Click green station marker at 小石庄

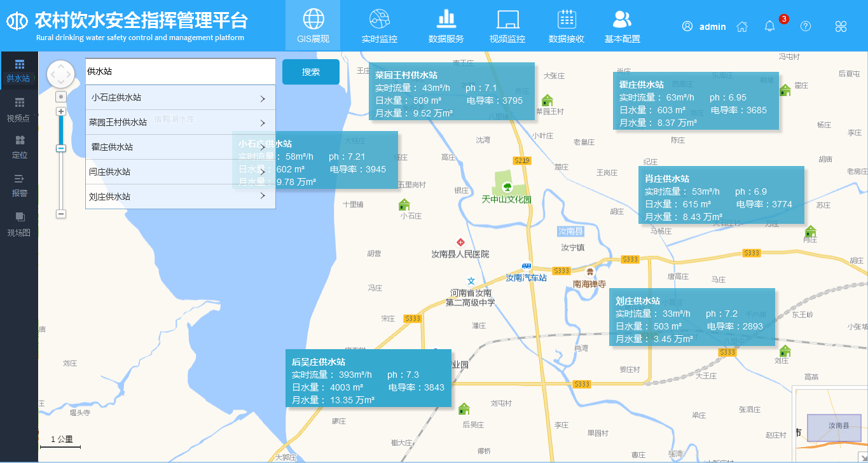tap(404, 205)
